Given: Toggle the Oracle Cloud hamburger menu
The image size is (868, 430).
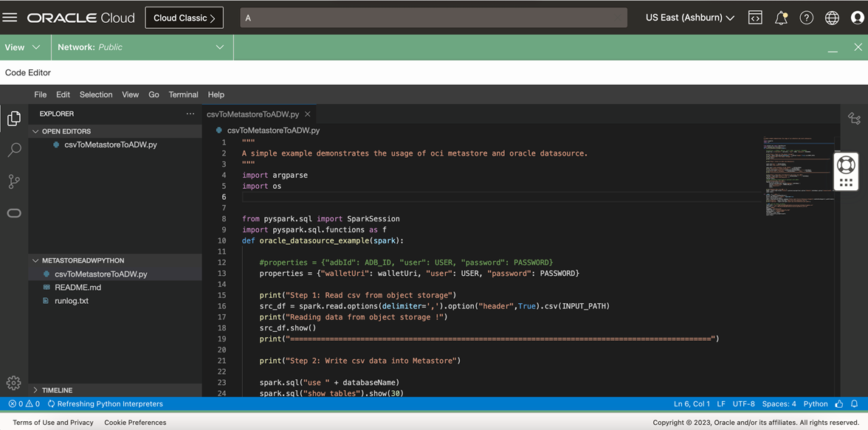Looking at the screenshot, I should click(10, 17).
